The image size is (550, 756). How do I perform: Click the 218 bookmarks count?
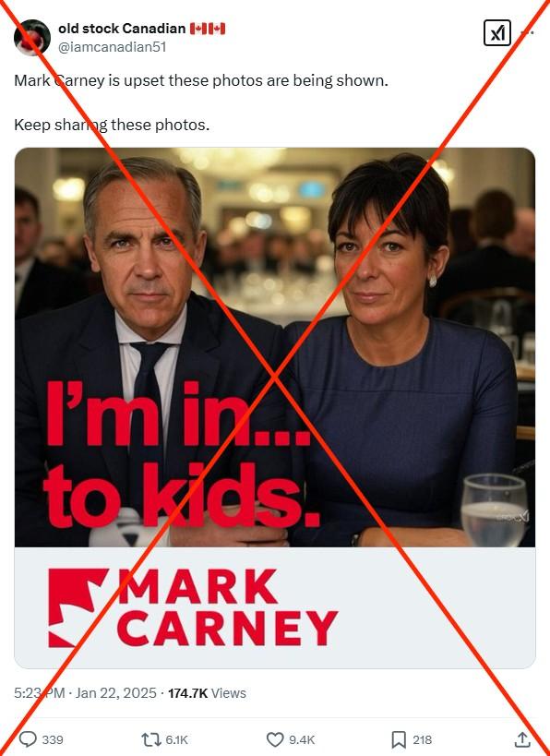click(423, 740)
